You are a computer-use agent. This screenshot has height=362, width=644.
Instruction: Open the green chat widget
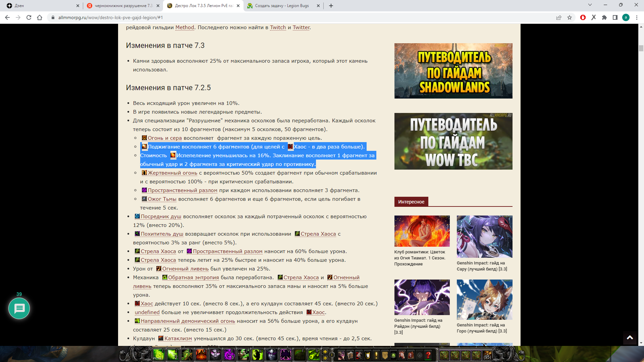coord(19,308)
